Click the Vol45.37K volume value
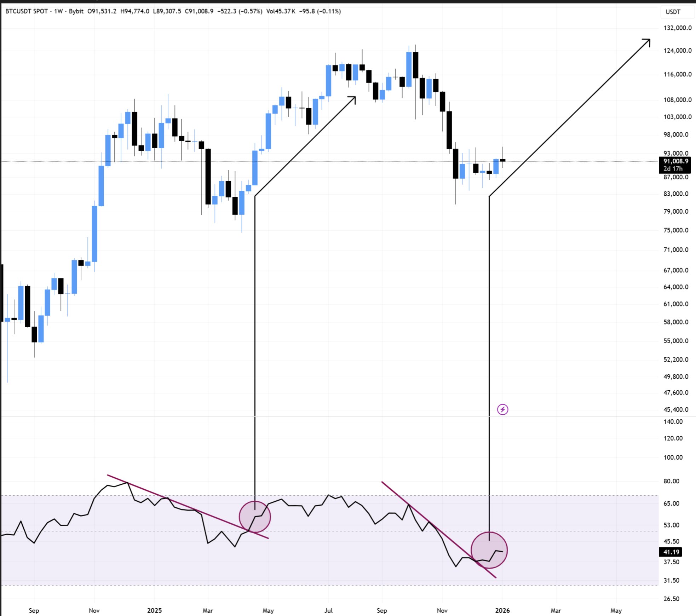696x616 pixels. click(x=281, y=12)
